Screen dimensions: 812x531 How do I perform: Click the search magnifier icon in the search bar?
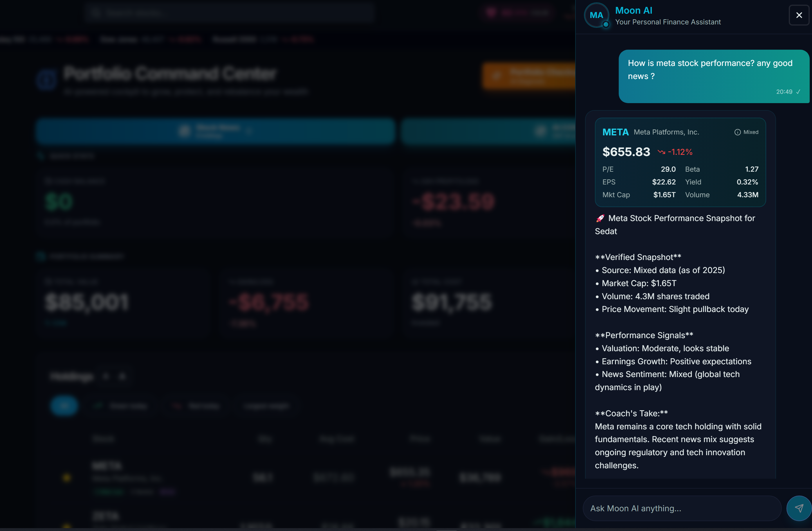pyautogui.click(x=96, y=12)
